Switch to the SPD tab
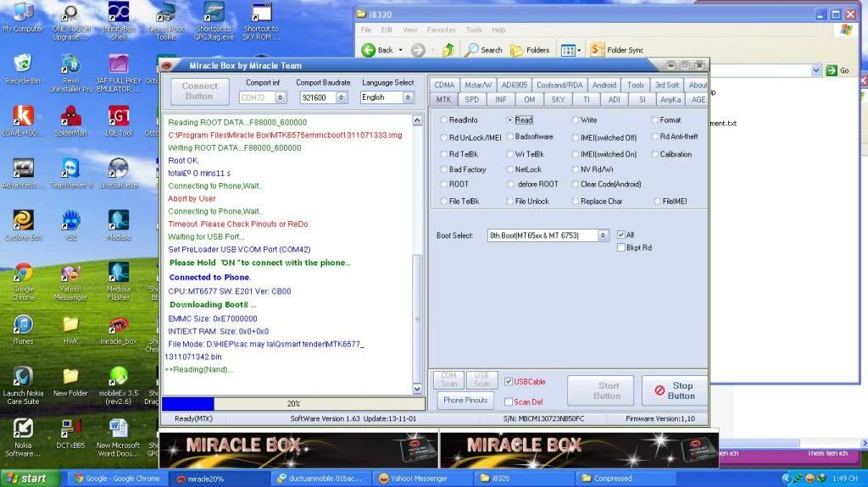This screenshot has width=868, height=487. pyautogui.click(x=471, y=100)
